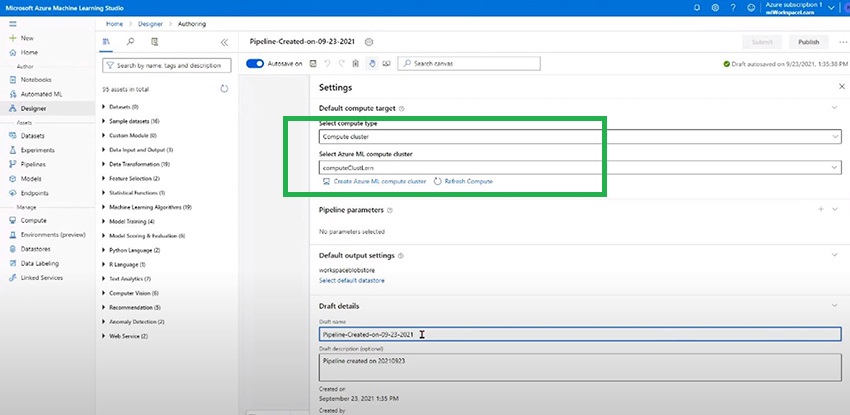Open the Azure ML compute cluster dropdown
This screenshot has width=850, height=415.
pos(580,167)
